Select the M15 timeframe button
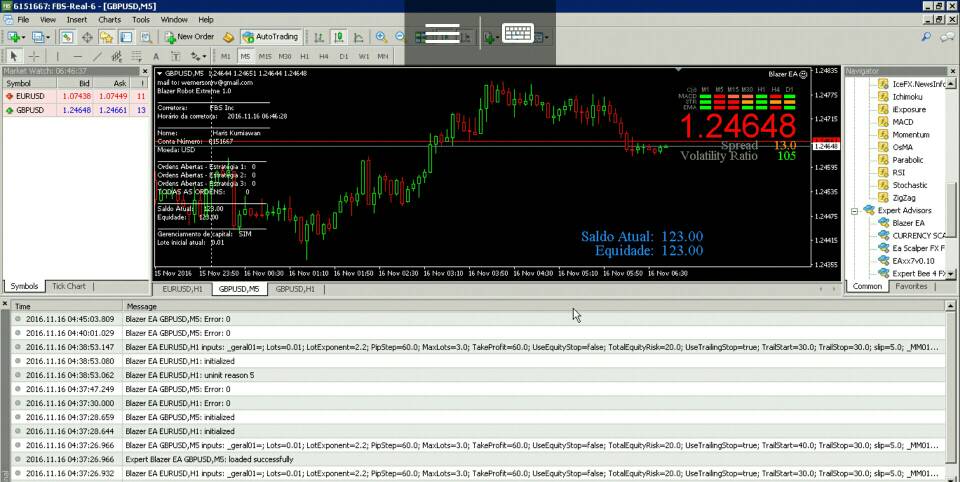This screenshot has width=960, height=482. click(265, 57)
